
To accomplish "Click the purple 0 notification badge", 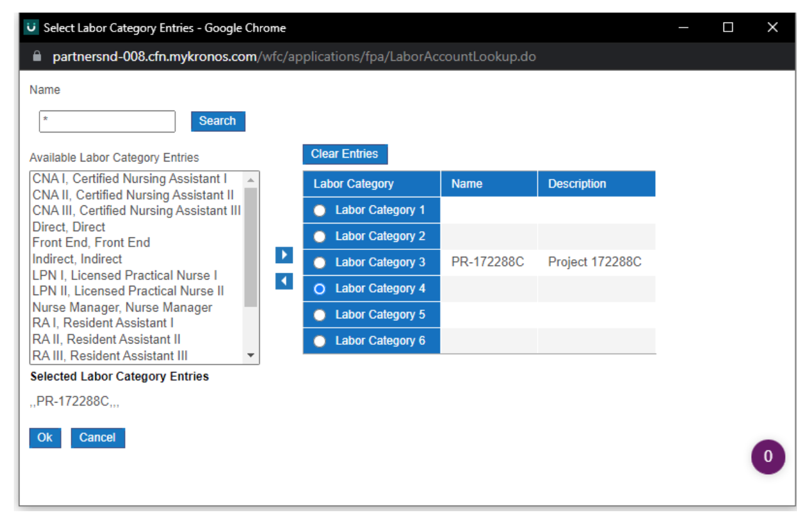I will pos(767,457).
